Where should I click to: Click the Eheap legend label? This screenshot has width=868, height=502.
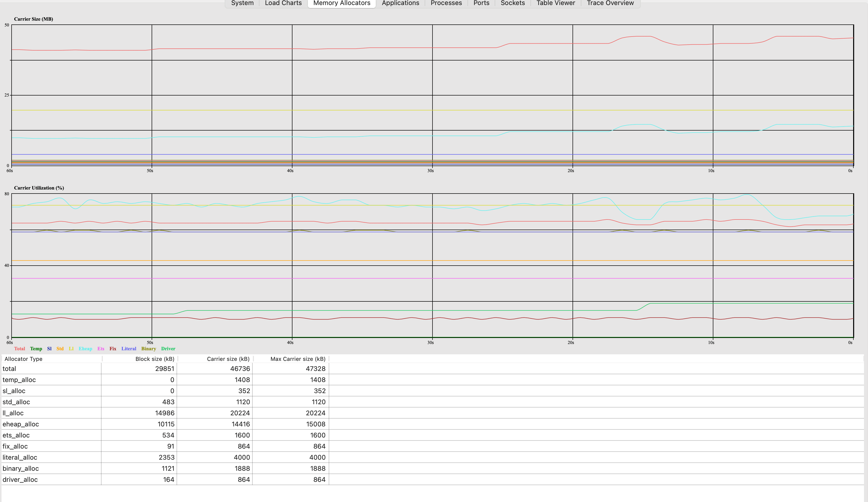coord(85,349)
